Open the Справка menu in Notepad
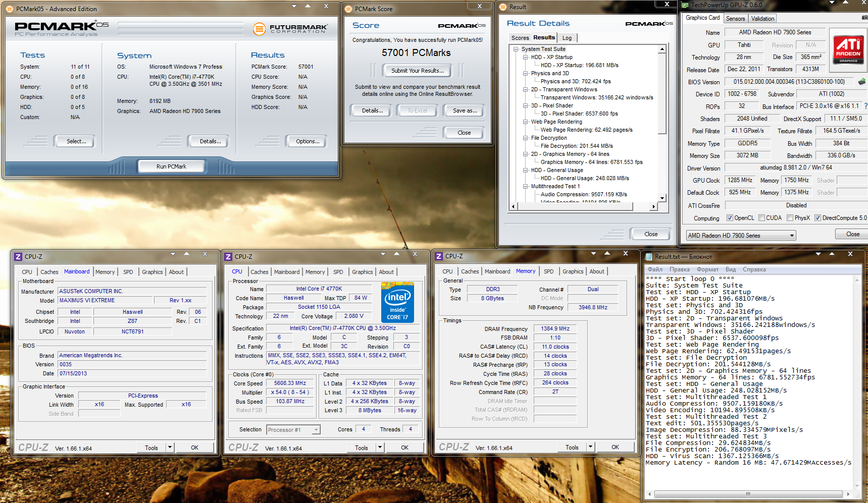The width and height of the screenshot is (868, 503). [x=754, y=269]
